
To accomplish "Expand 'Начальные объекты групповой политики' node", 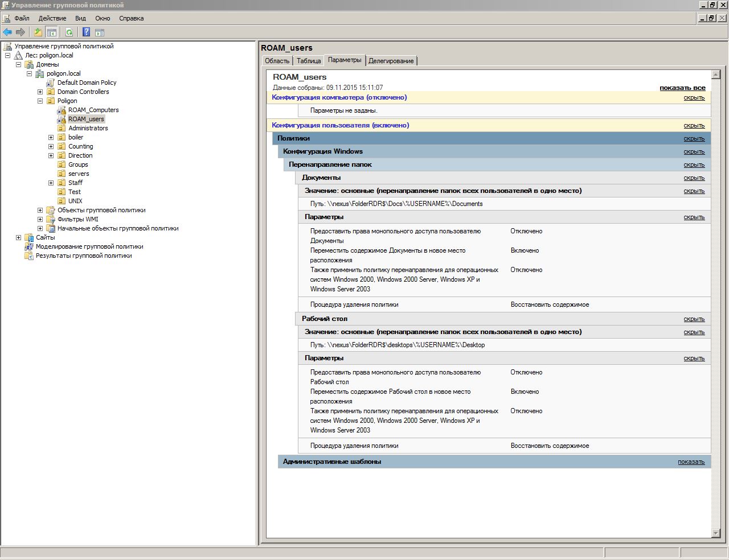I will (40, 228).
